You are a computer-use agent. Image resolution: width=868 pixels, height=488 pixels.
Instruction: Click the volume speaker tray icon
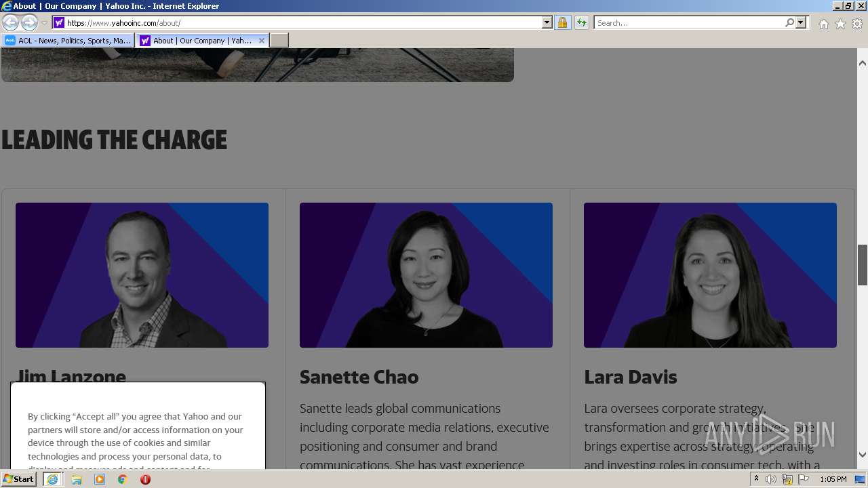tap(771, 479)
